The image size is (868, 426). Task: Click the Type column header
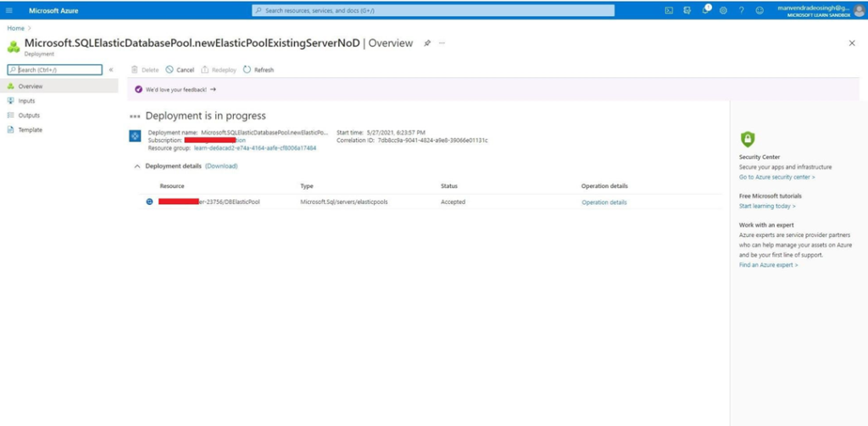307,185
